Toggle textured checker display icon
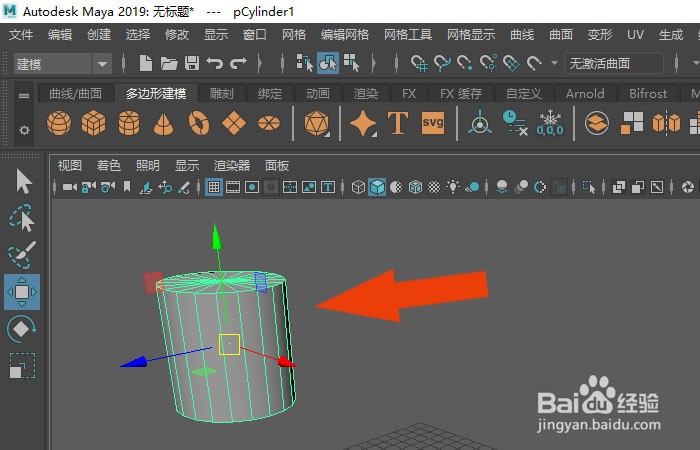 click(x=434, y=187)
